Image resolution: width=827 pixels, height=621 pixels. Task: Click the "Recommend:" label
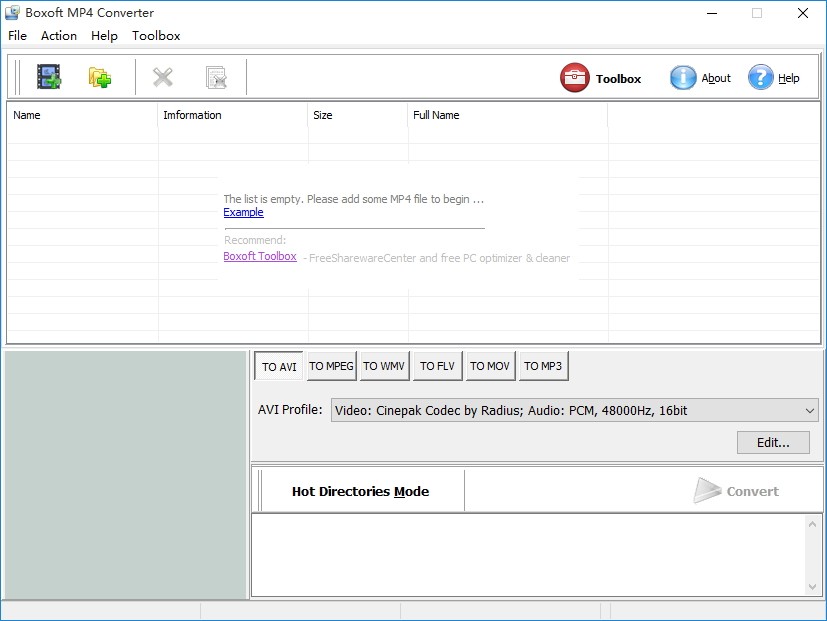(255, 240)
